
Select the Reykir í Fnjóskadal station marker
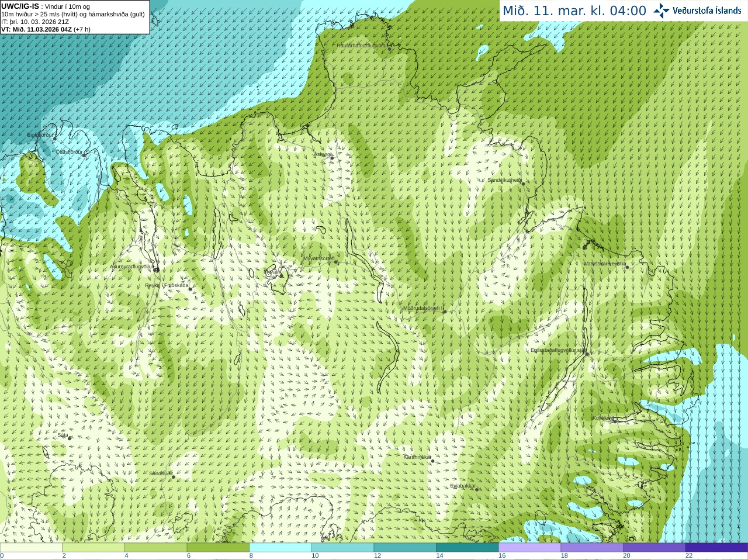190,289
